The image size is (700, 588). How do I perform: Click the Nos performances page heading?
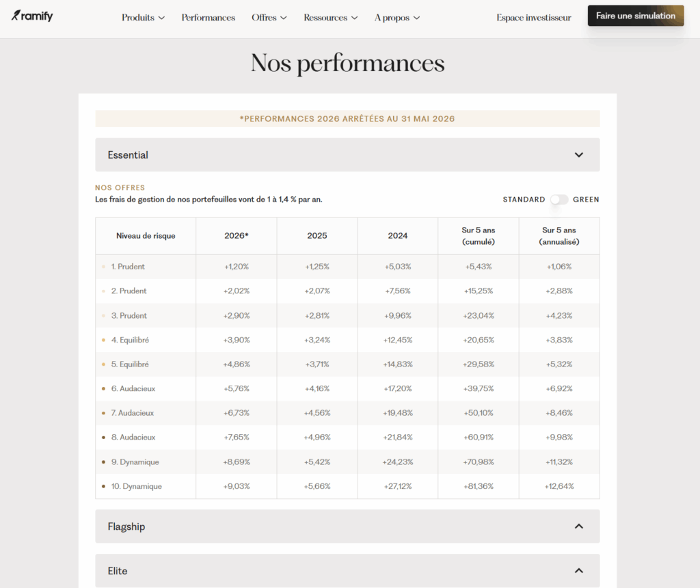click(347, 63)
